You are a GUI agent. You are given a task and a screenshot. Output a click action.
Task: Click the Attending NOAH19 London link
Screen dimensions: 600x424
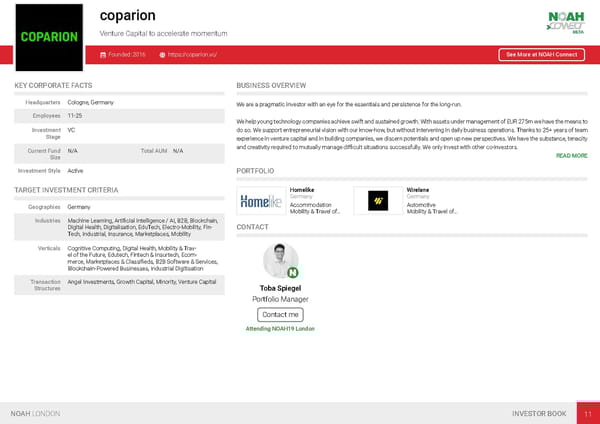(280, 328)
